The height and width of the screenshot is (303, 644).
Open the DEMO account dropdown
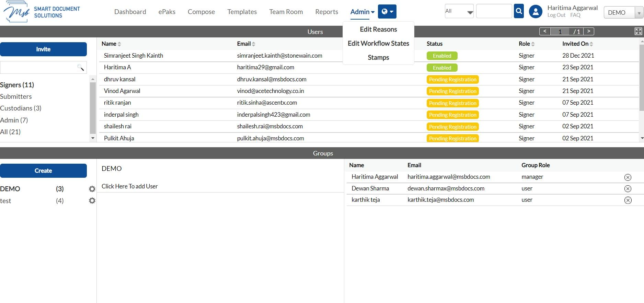623,12
